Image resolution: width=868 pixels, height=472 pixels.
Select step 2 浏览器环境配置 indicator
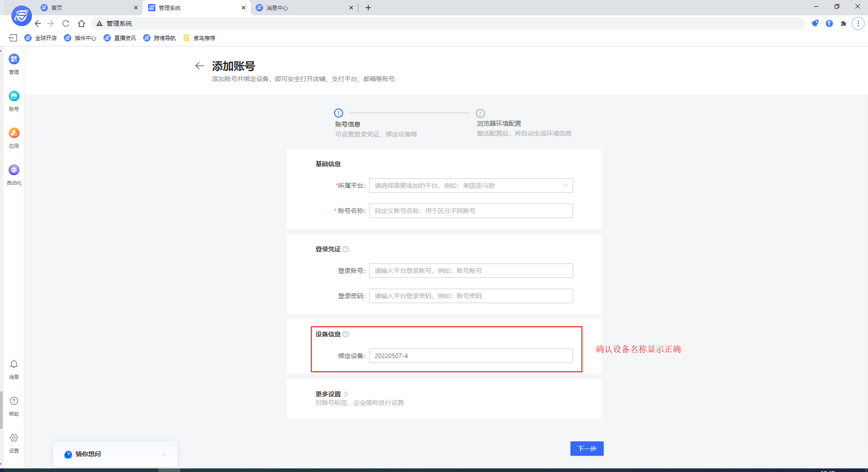click(480, 113)
